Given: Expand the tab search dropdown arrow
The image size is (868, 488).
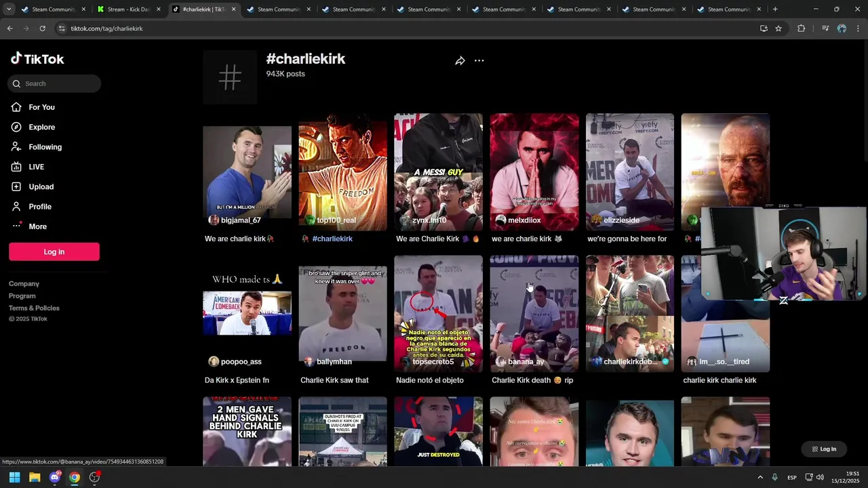Looking at the screenshot, I should [9, 9].
